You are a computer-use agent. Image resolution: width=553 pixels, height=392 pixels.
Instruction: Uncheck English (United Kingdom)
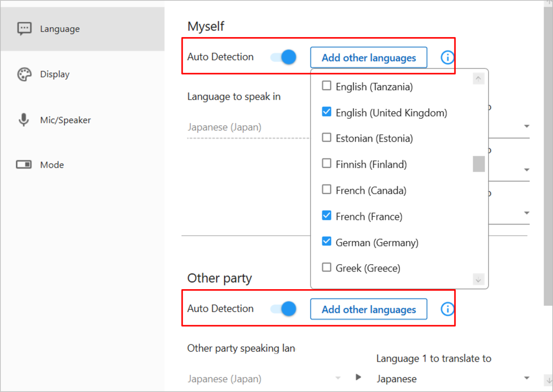pos(327,112)
